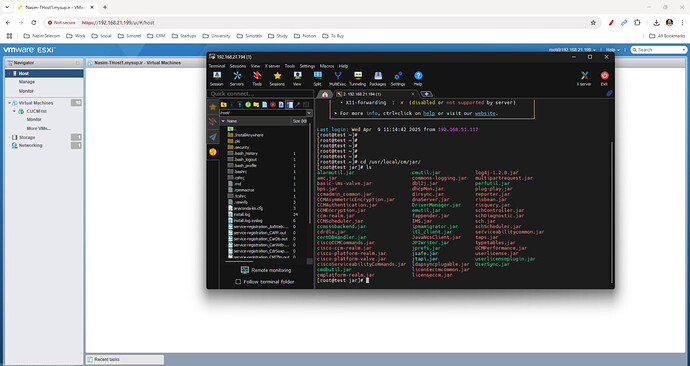Open the Macros menu

point(327,66)
